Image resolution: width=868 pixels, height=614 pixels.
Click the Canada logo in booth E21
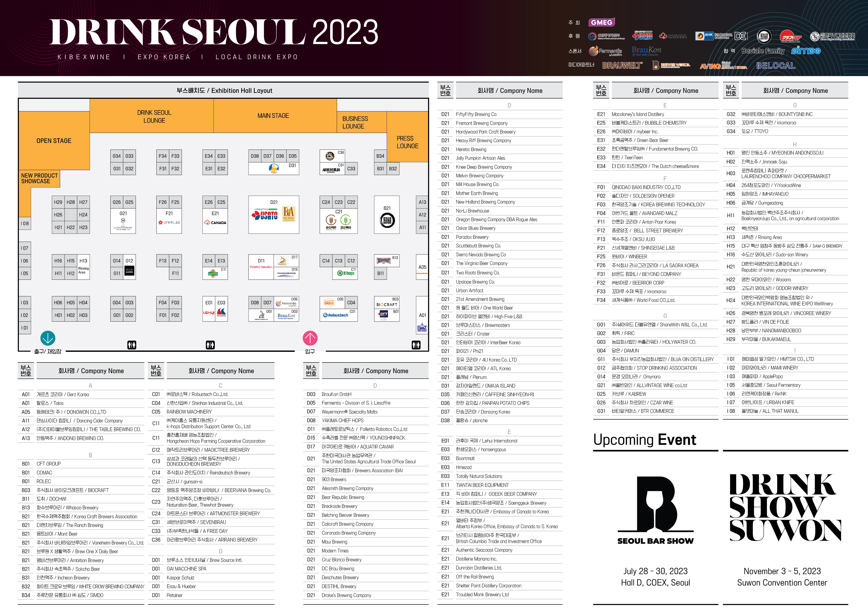[215, 222]
